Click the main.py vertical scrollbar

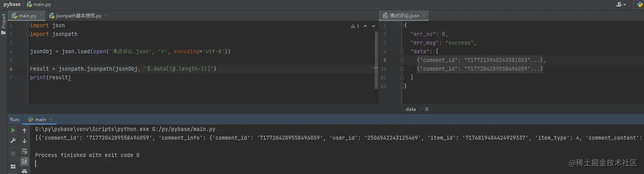tap(377, 60)
